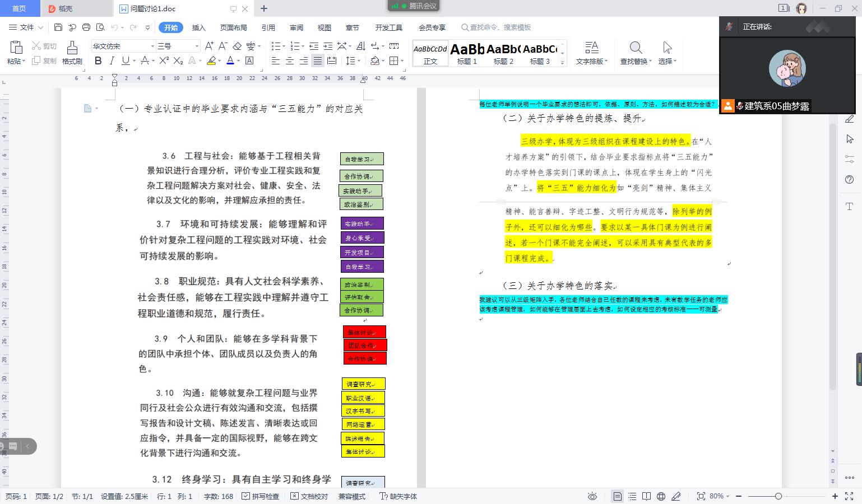
Task: Expand the 80% zoom level dropdown
Action: 720,496
